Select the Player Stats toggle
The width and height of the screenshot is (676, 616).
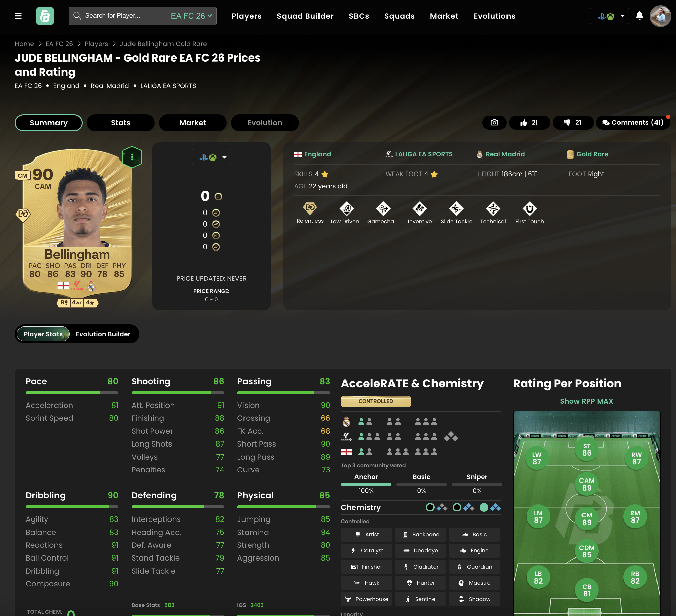click(43, 334)
